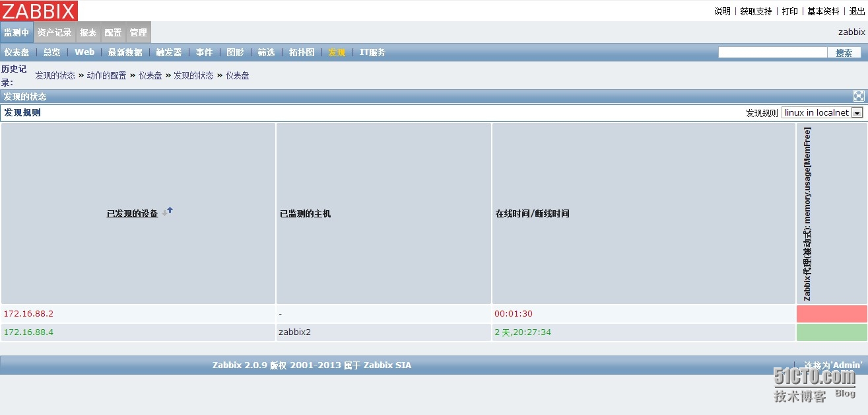Screen dimensions: 868x415
Task: Open 拓扑图 submenu item
Action: [x=302, y=52]
